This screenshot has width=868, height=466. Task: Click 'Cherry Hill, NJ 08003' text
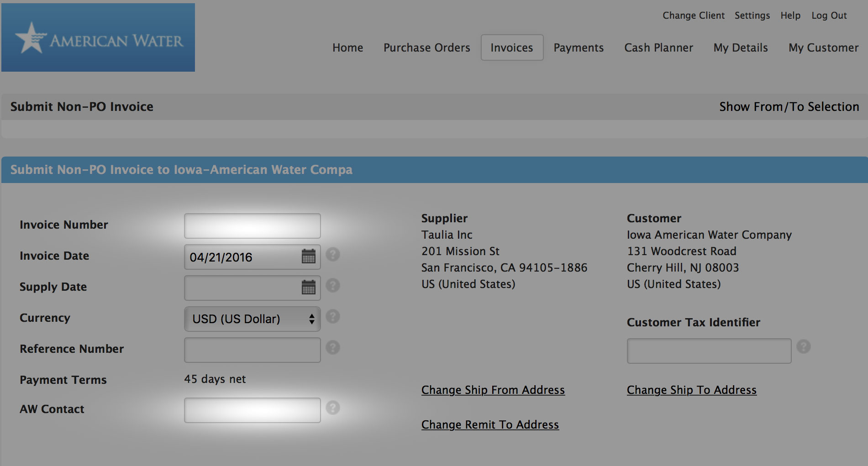[x=683, y=267]
